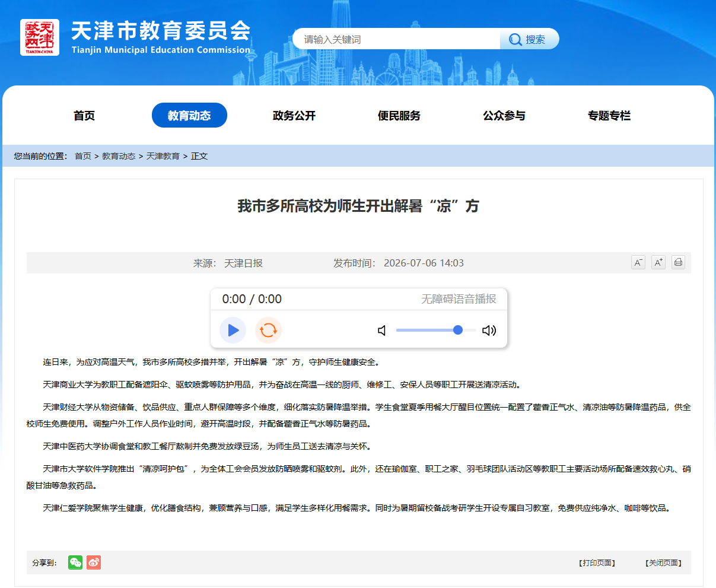
Task: Click the keyword search input field
Action: click(396, 39)
